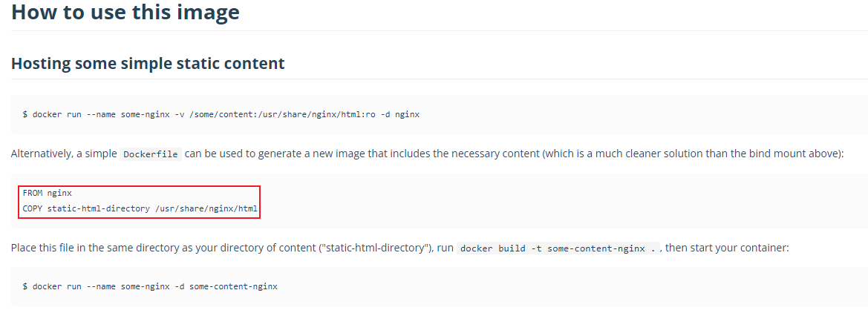
Task: Click the inline "docker build -t some-content-nginx ." code
Action: click(x=558, y=248)
